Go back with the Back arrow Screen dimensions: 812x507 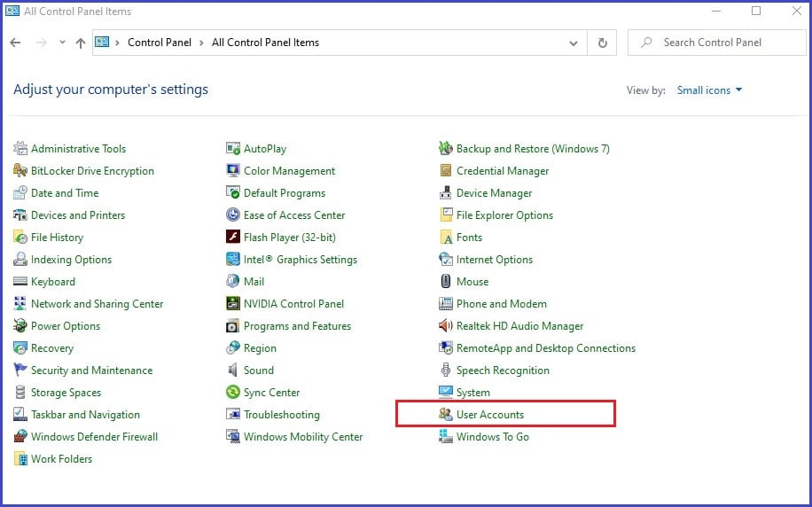[16, 43]
